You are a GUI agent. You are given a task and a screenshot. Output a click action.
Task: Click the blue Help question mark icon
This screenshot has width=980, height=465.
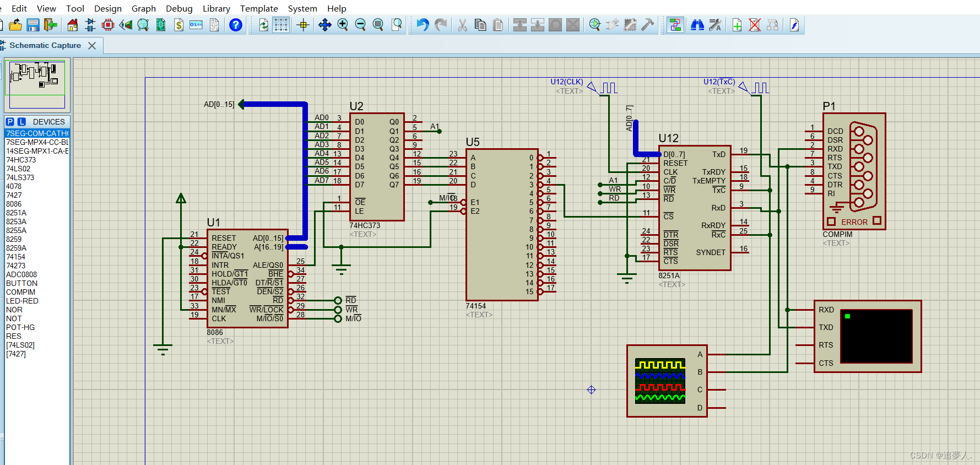(x=236, y=25)
